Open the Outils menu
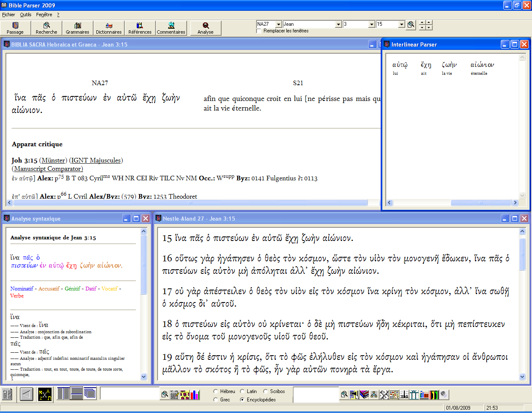The width and height of the screenshot is (532, 413). (26, 15)
